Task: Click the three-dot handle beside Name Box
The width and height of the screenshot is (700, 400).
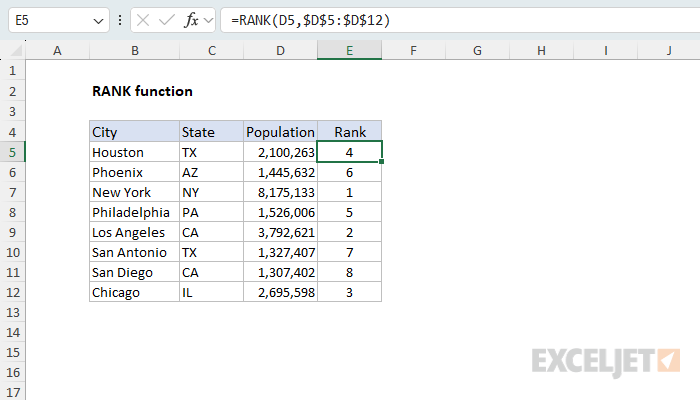Action: click(x=120, y=20)
